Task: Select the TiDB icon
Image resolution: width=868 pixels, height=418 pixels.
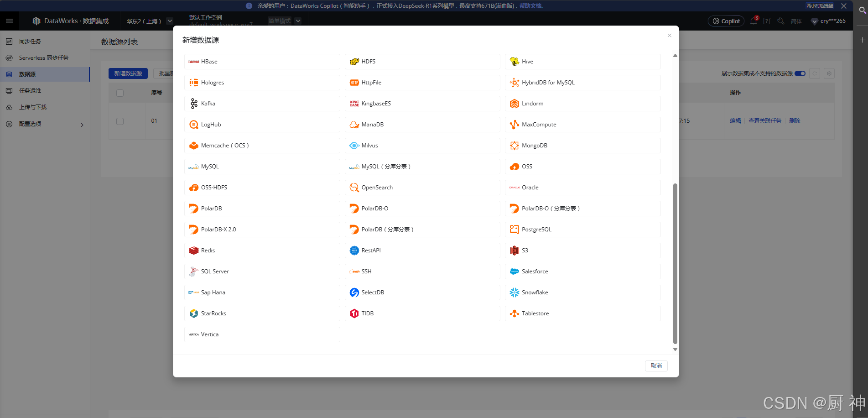Action: click(x=354, y=313)
